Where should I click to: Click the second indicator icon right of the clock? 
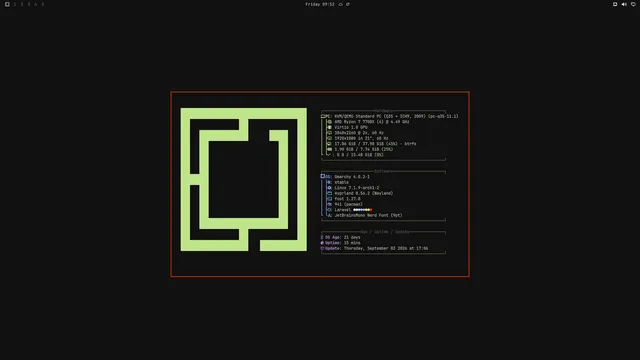(348, 4)
